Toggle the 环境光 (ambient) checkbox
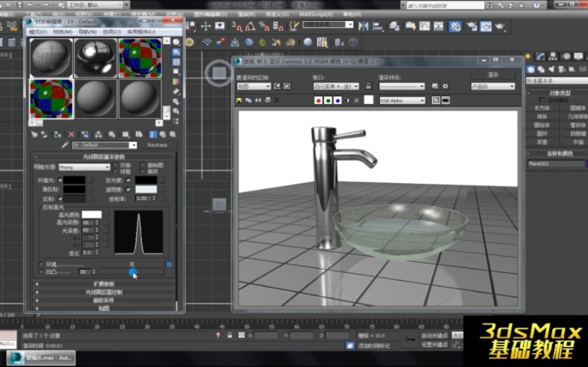 (x=60, y=180)
